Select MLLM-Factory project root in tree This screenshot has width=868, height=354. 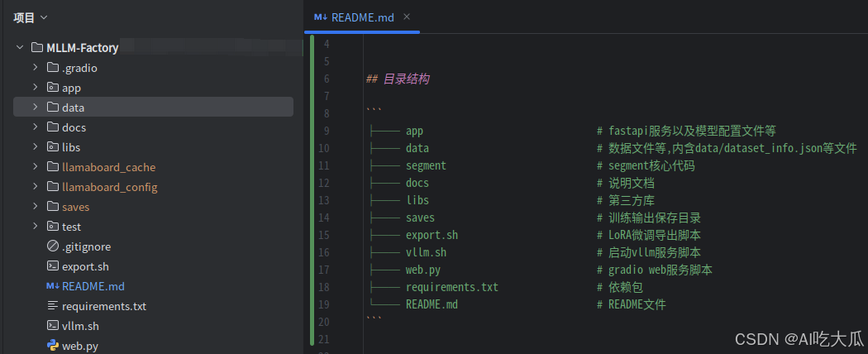(83, 48)
